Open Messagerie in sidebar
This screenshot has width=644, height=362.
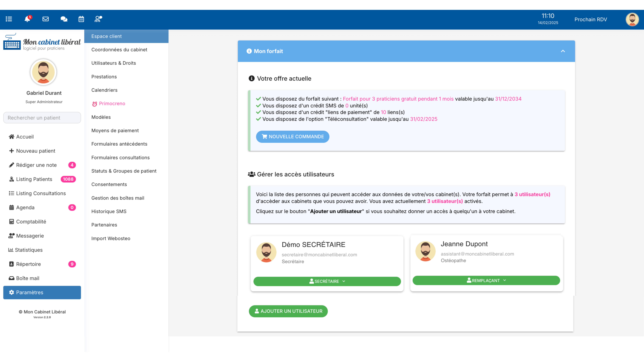42,236
